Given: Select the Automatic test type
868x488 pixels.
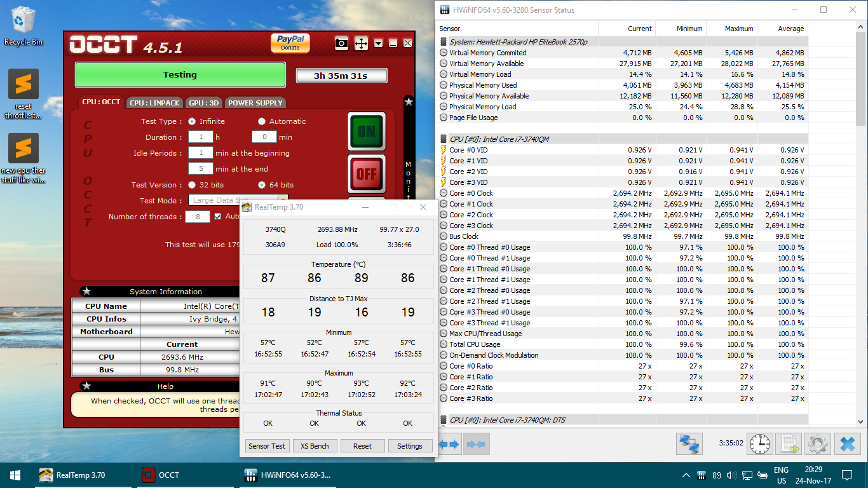Looking at the screenshot, I should pos(262,121).
